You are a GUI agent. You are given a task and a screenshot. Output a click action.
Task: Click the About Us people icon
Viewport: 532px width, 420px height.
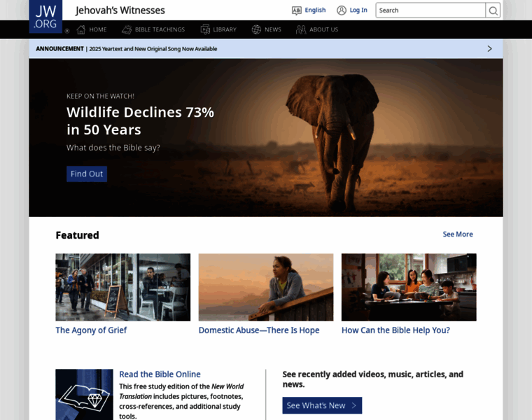coord(301,29)
